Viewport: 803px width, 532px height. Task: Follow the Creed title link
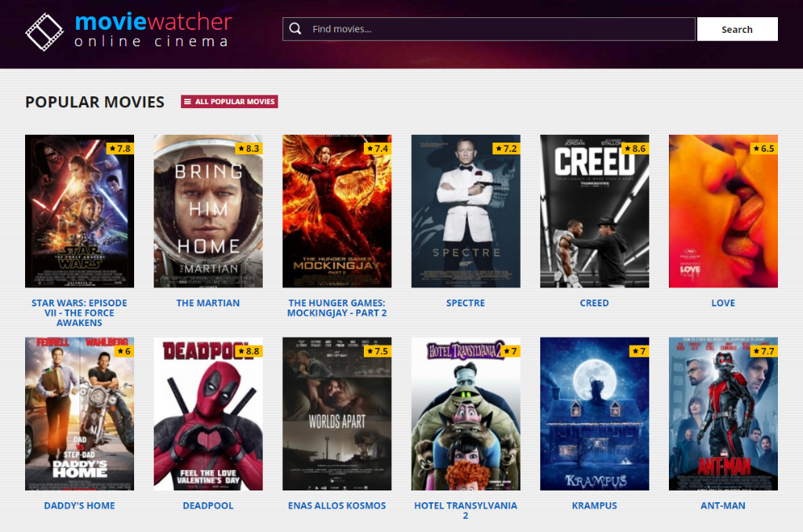[x=594, y=303]
